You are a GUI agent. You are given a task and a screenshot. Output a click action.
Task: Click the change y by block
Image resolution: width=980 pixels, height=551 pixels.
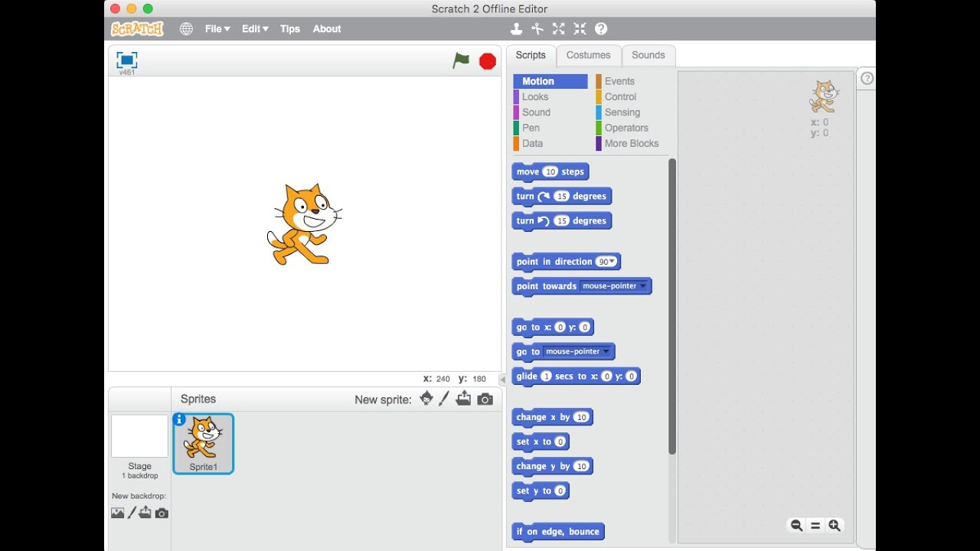point(552,466)
